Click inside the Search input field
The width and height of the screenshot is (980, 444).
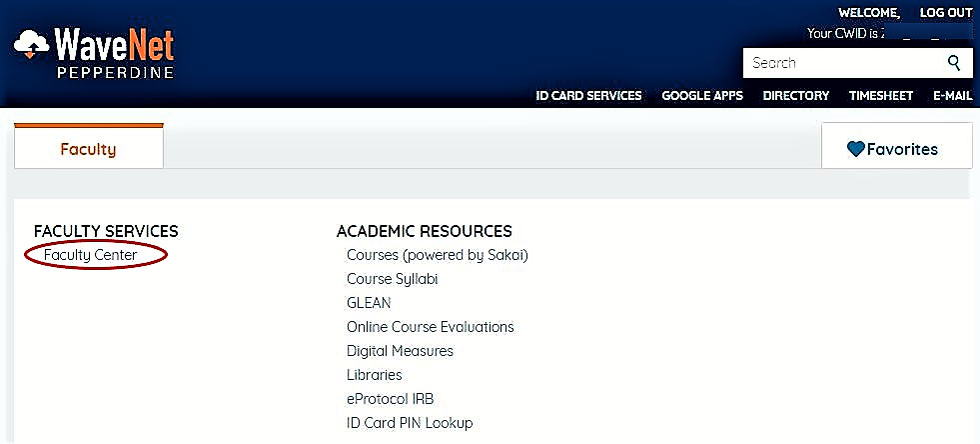click(839, 63)
